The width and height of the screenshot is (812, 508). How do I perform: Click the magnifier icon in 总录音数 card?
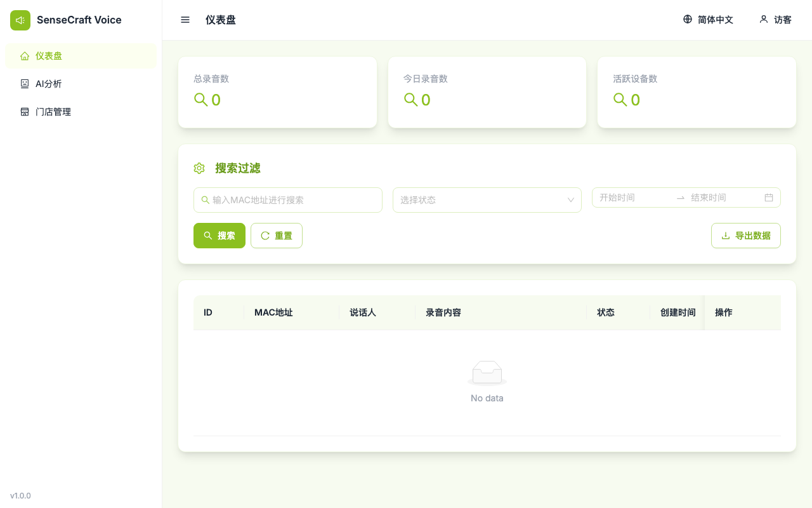200,100
